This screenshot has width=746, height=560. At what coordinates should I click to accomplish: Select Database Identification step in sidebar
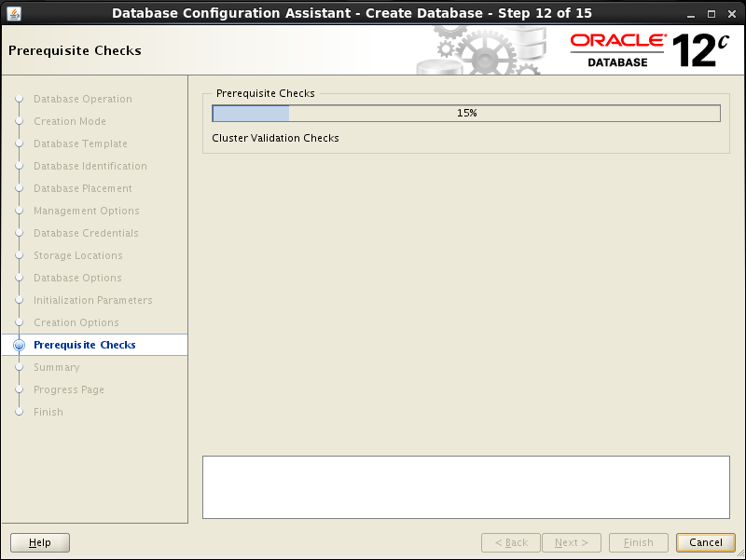90,166
